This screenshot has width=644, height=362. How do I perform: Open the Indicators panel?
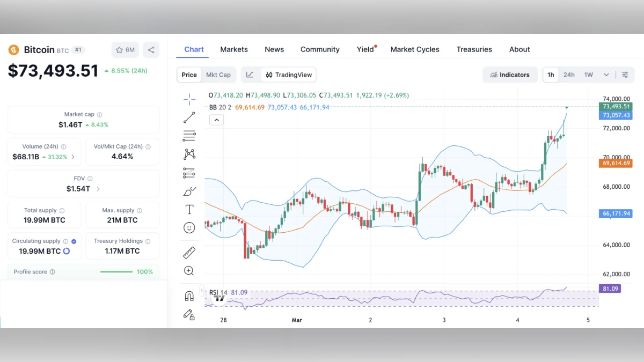pyautogui.click(x=510, y=75)
